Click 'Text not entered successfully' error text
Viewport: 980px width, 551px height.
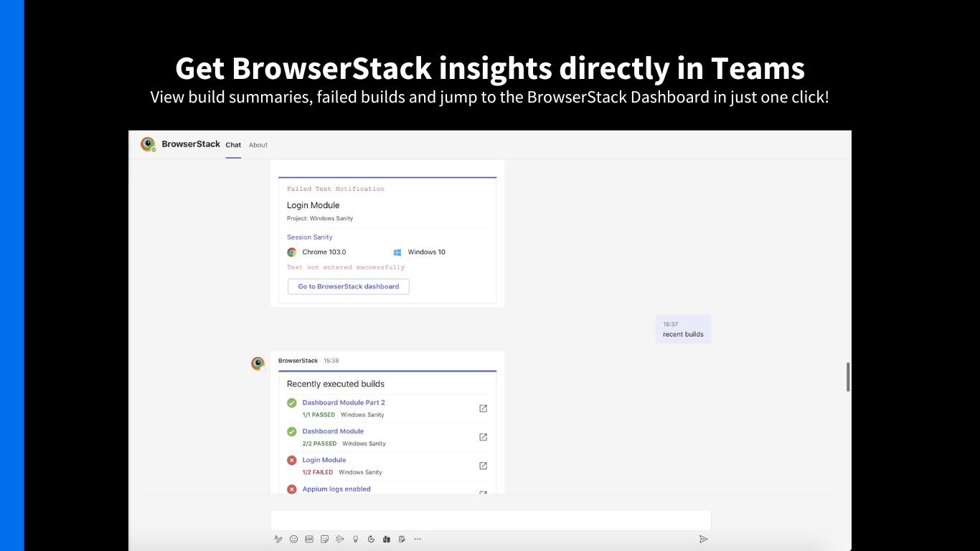[x=346, y=267]
